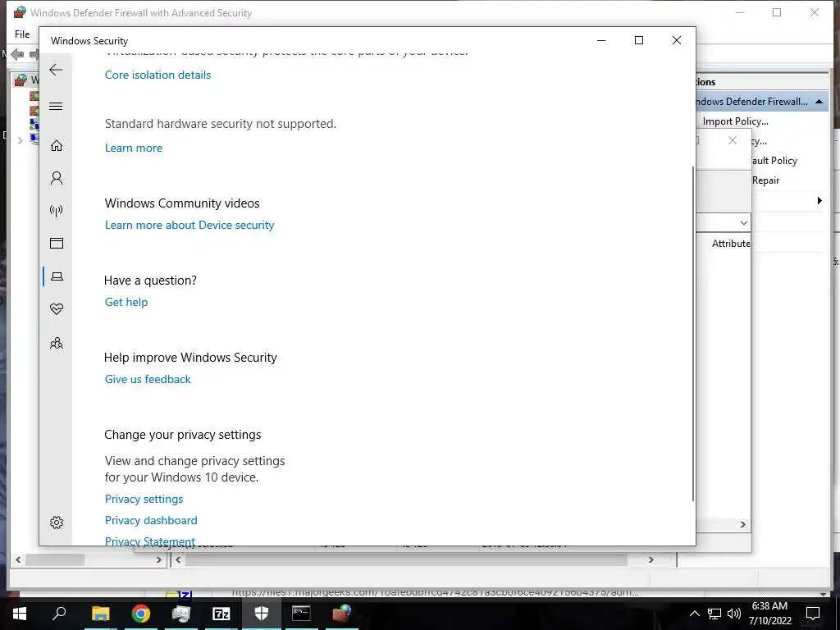Click Import Policy... in Actions pane
Image resolution: width=840 pixels, height=630 pixels.
coord(736,121)
